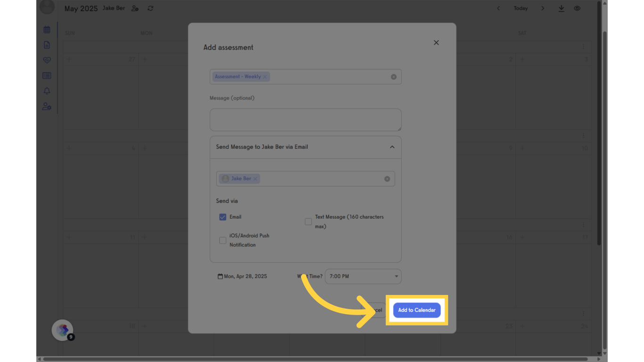
Task: Click the date Mon, Apr 28, 2025
Action: 245,276
